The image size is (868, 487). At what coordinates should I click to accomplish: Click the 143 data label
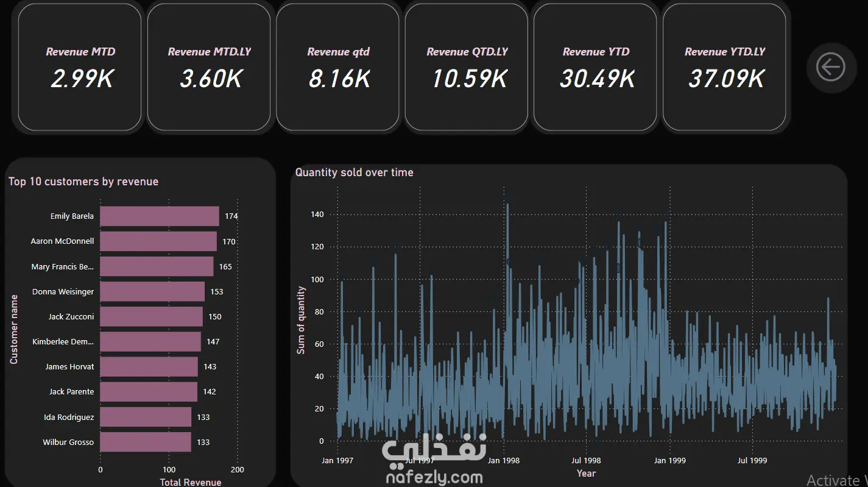[210, 367]
